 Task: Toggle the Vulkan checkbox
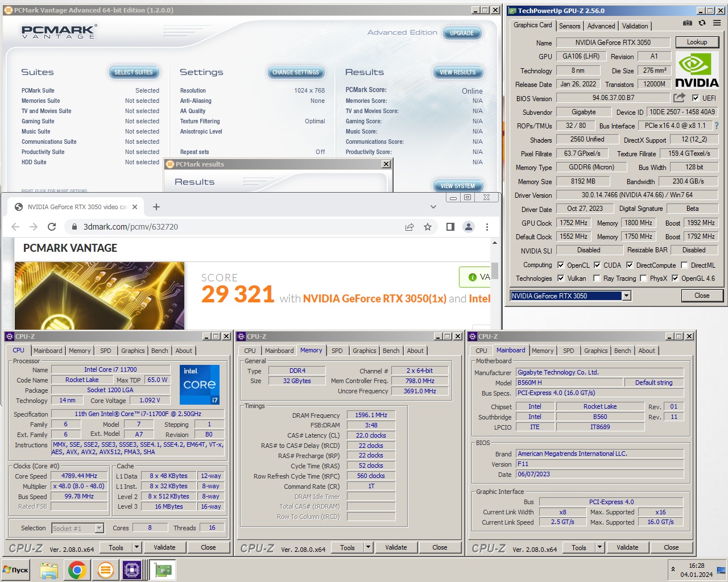pos(561,278)
